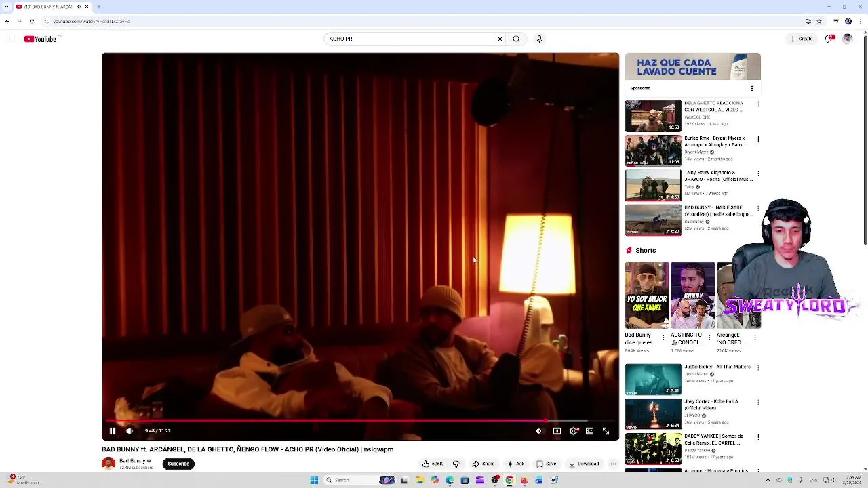Viewport: 868px width, 488px height.
Task: Open the YouTube account avatar menu
Action: [x=847, y=39]
